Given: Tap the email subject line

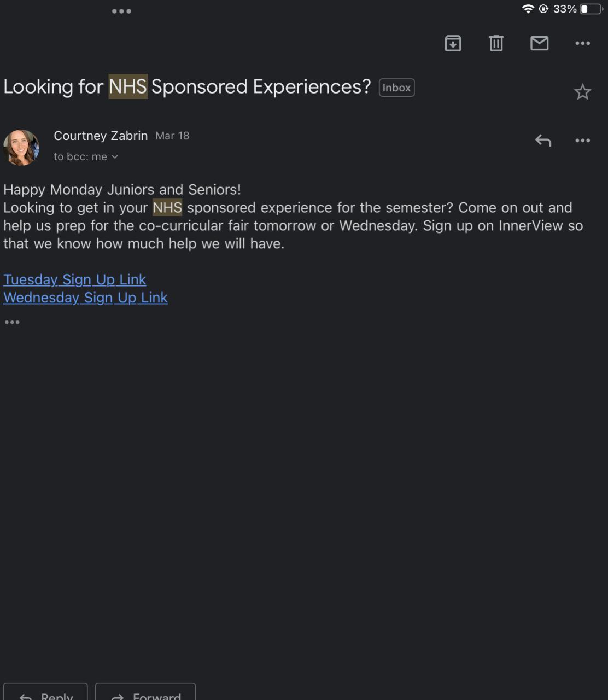Looking at the screenshot, I should coord(187,87).
